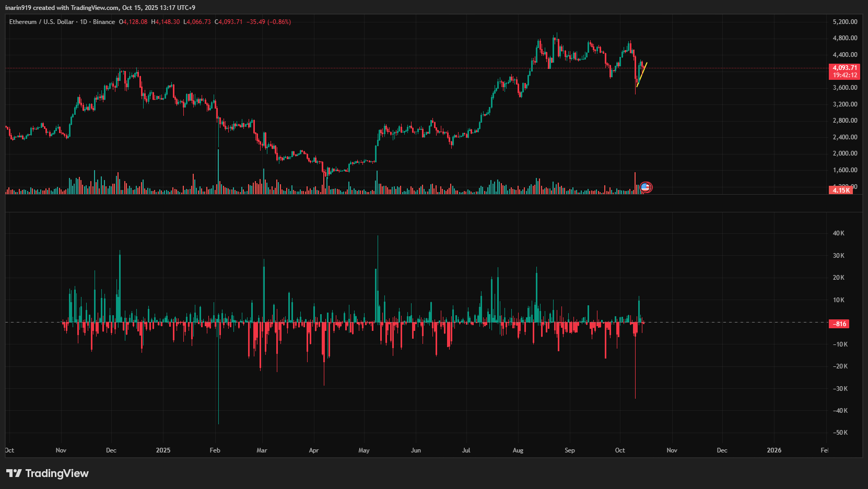Click the red 4.15K volume label
Viewport: 868px width, 489px height.
841,190
